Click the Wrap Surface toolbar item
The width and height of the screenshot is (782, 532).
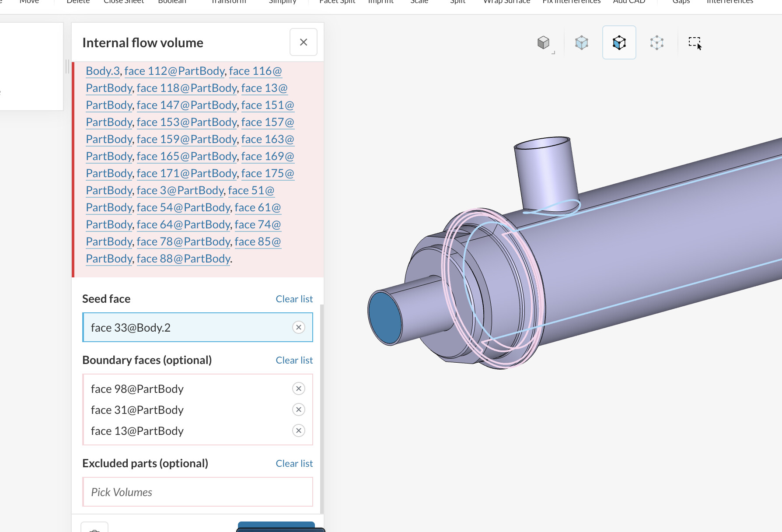506,2
